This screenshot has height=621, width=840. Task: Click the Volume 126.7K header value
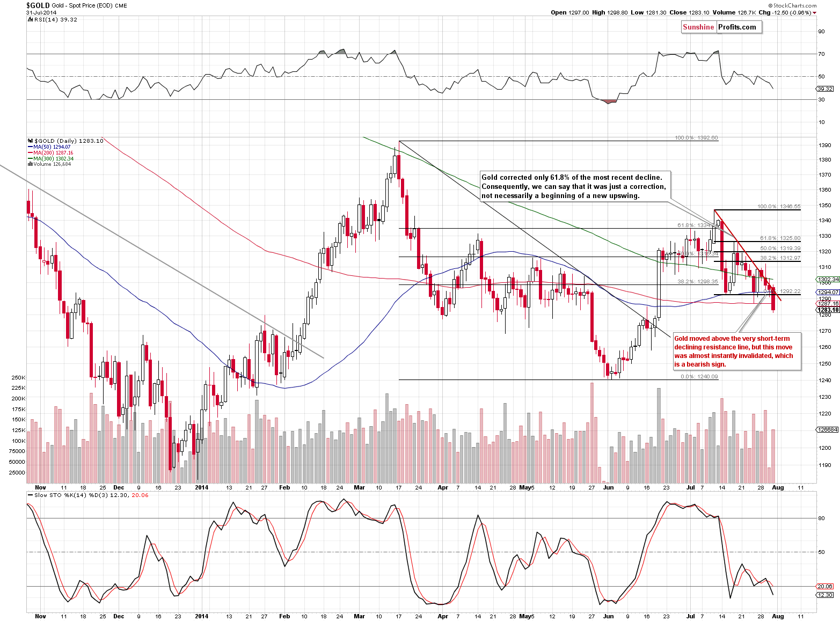click(x=735, y=12)
